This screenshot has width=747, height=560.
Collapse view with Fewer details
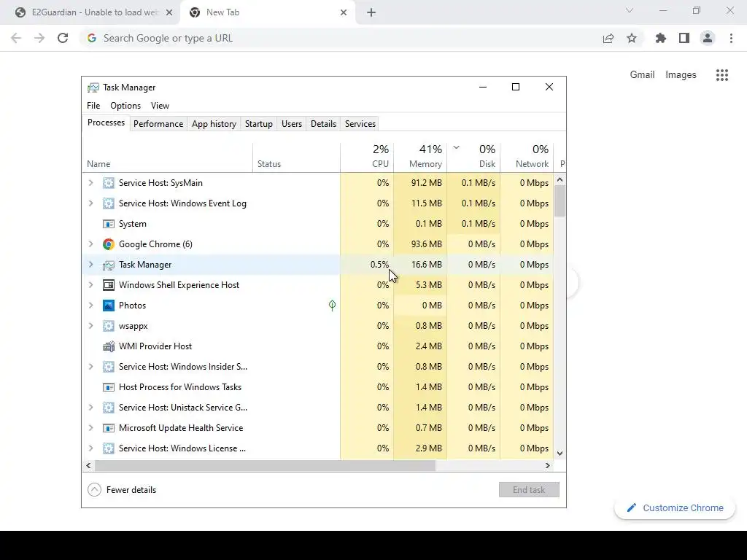click(x=122, y=490)
